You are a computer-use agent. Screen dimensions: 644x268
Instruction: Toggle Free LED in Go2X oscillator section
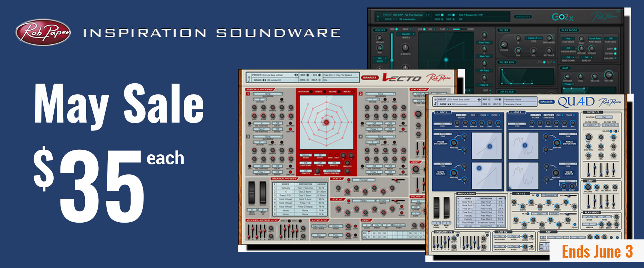coord(396,29)
